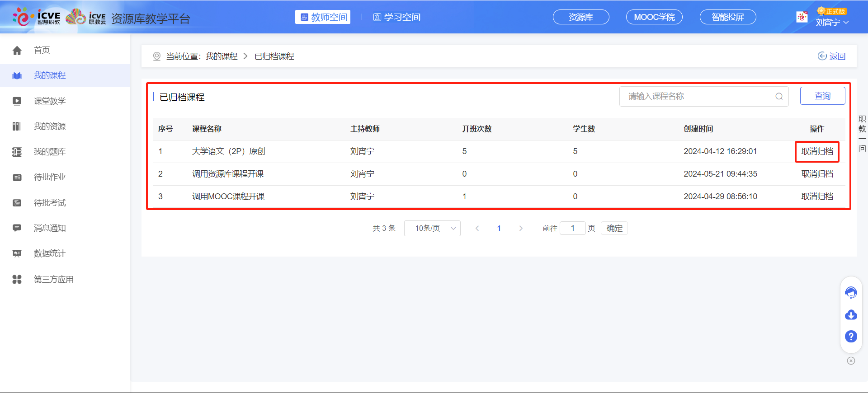Click the date 2024-04-29 08:56:10
Viewport: 868px width, 393px height.
coord(720,196)
